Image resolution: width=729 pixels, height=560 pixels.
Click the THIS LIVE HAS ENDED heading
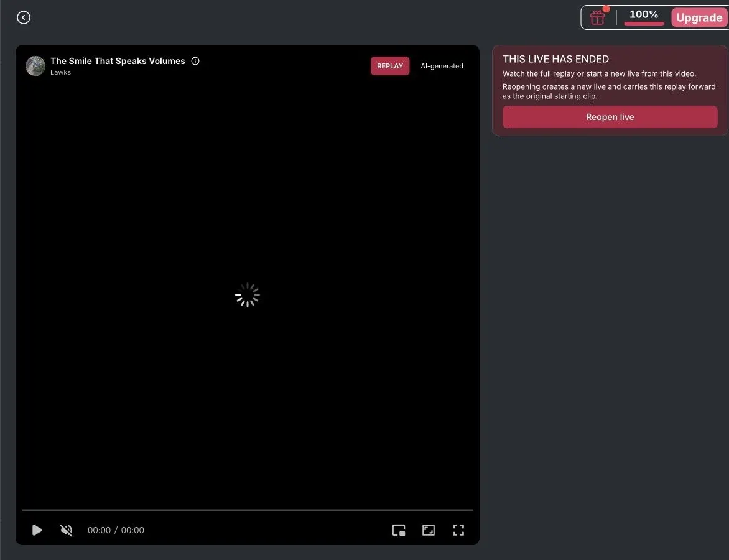[x=555, y=59]
